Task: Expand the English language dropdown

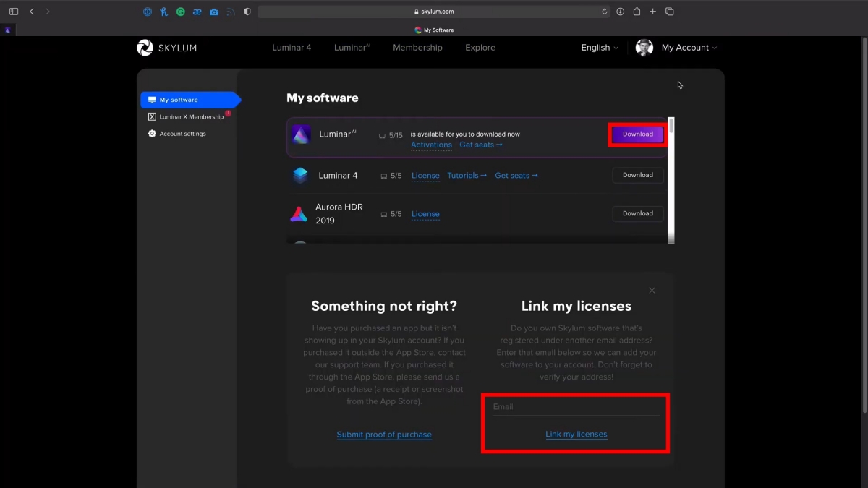Action: 600,48
